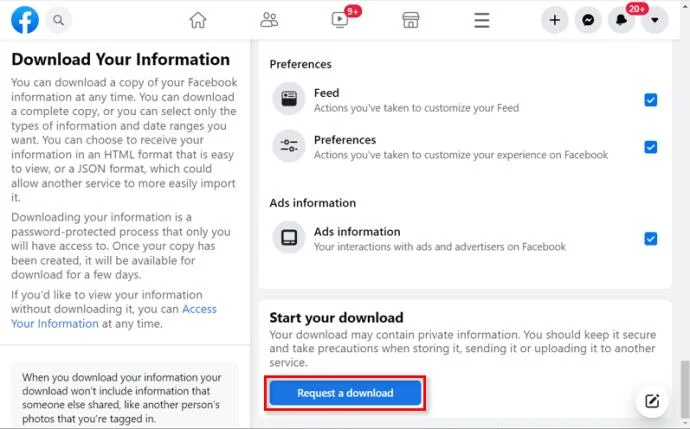Go to the Home feed icon

click(x=198, y=20)
